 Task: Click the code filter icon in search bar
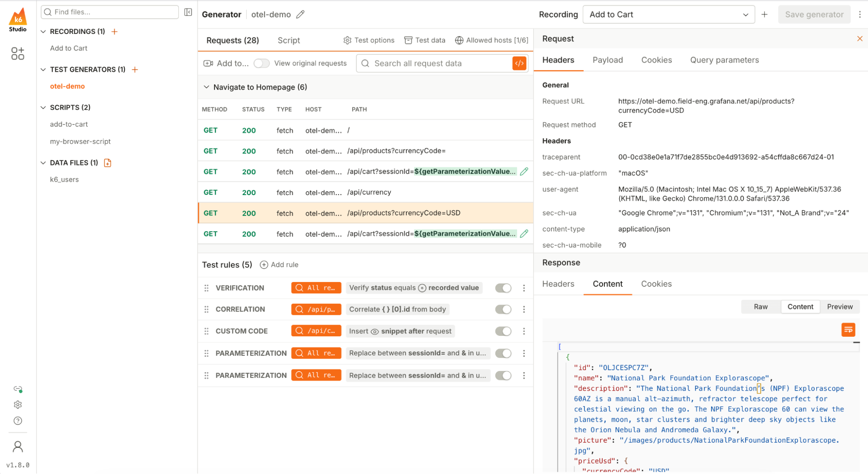pos(519,63)
